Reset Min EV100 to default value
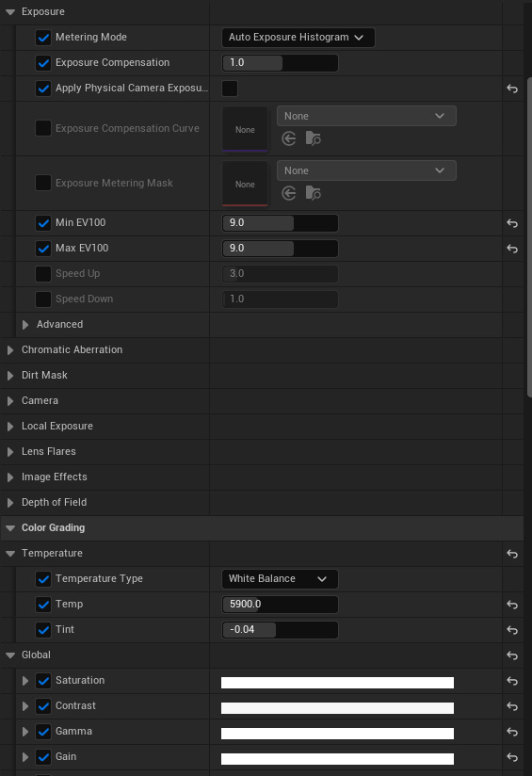This screenshot has height=776, width=532. (512, 223)
